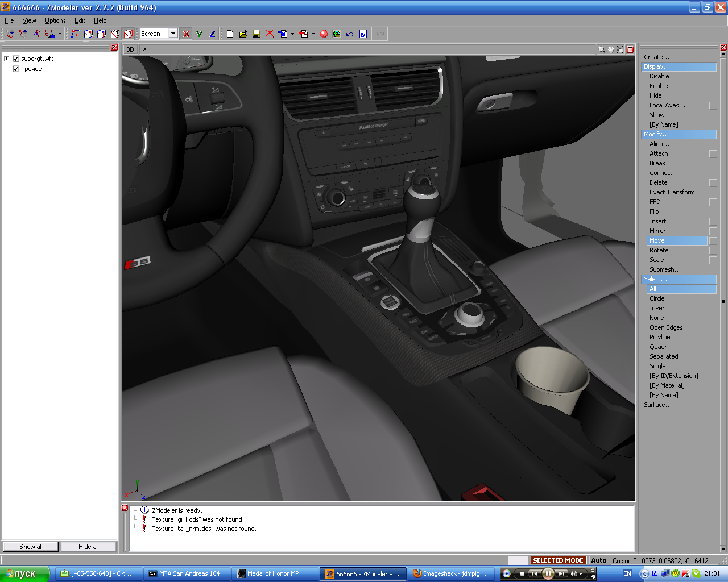
Task: Open the Textures browser icon
Action: 337,34
